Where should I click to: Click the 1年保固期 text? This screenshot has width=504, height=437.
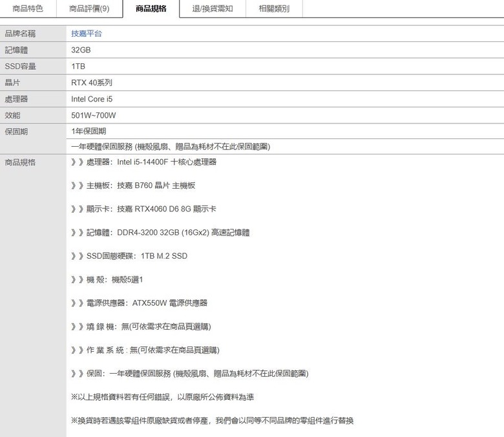(x=89, y=131)
